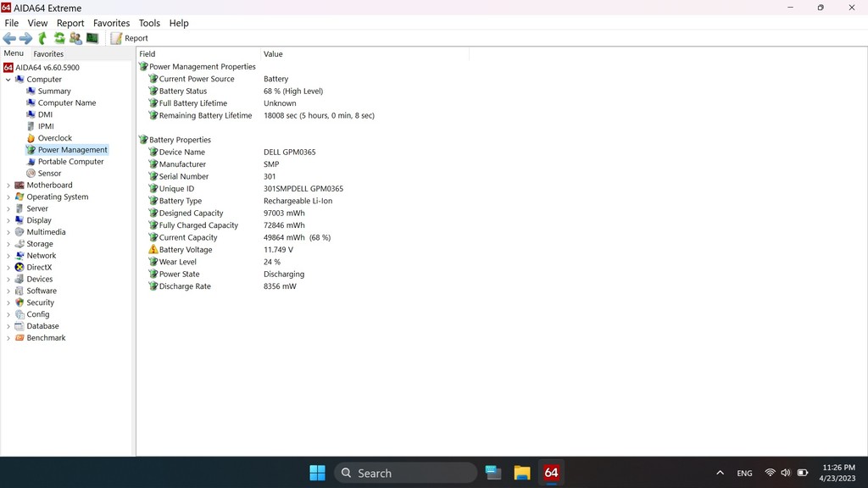Select the Summary tree item
Viewport: 868px width, 488px height.
point(53,91)
